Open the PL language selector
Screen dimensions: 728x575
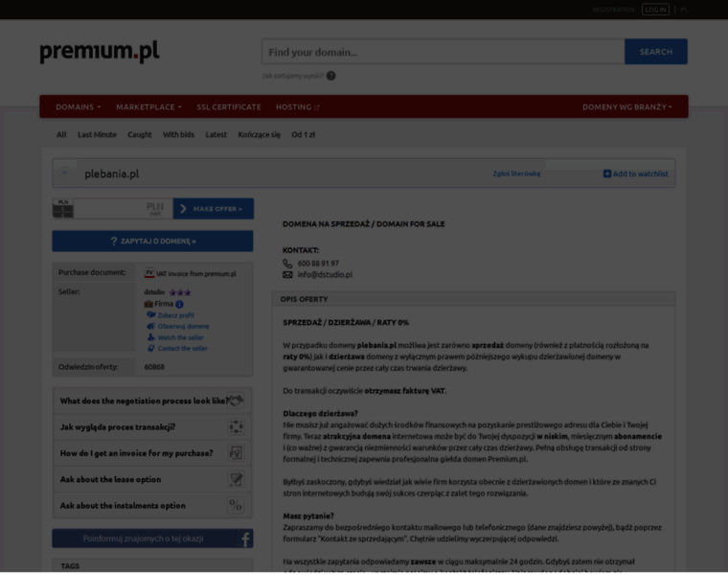[683, 10]
